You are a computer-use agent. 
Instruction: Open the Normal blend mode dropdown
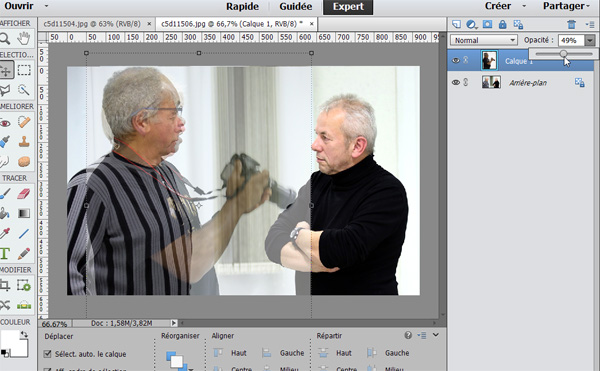pyautogui.click(x=484, y=40)
